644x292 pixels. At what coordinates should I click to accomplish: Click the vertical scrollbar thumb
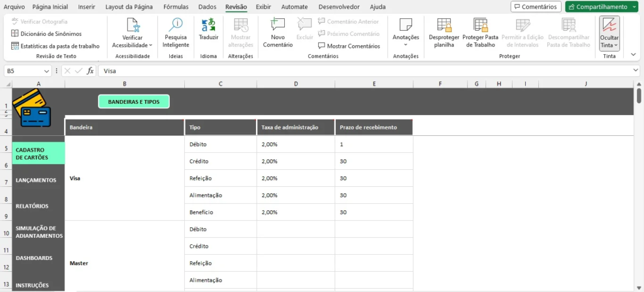click(639, 96)
